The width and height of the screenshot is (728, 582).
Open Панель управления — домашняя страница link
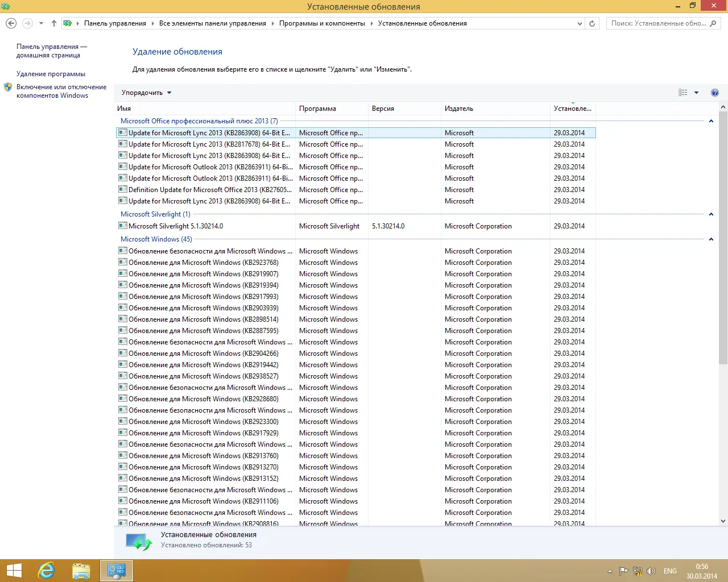(52, 51)
